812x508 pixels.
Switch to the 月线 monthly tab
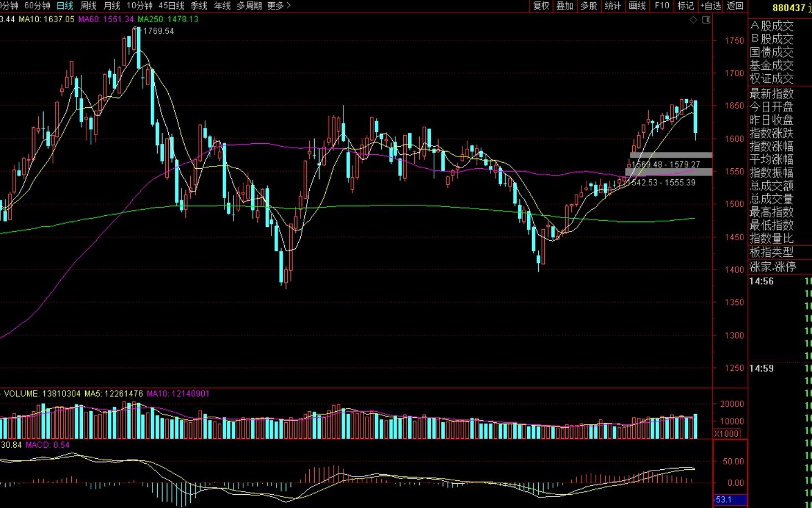[x=112, y=6]
